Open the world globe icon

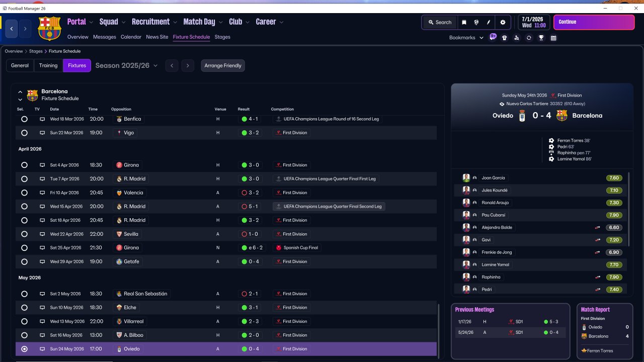[476, 22]
